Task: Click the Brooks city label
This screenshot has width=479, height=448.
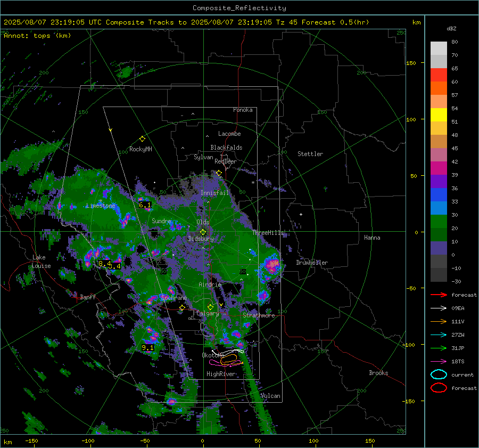Action: pos(378,373)
